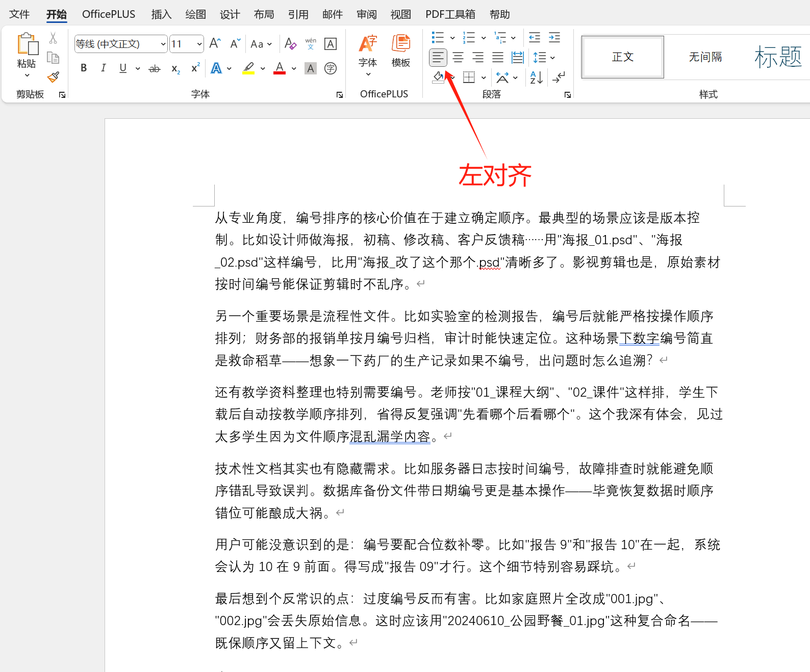810x672 pixels.
Task: Decrease the paragraph indent
Action: coord(535,37)
